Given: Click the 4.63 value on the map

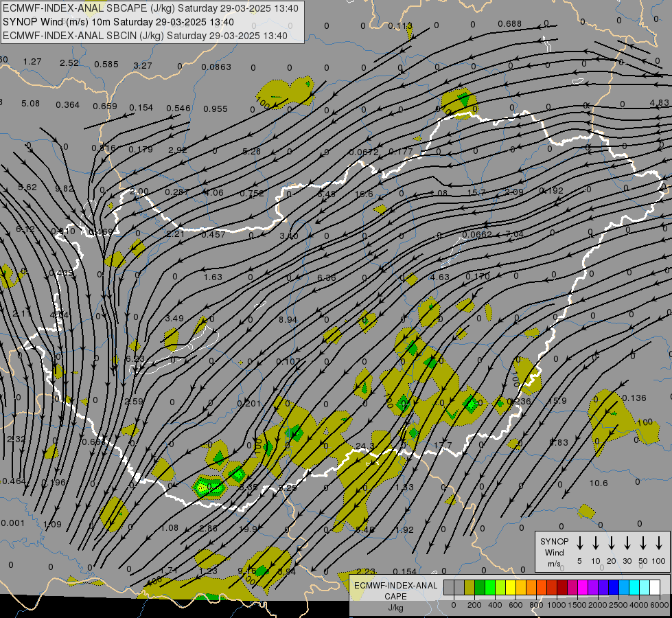Looking at the screenshot, I should 439,277.
